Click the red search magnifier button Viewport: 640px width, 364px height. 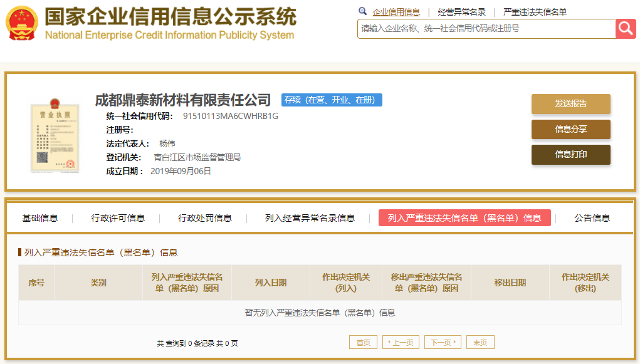[626, 29]
